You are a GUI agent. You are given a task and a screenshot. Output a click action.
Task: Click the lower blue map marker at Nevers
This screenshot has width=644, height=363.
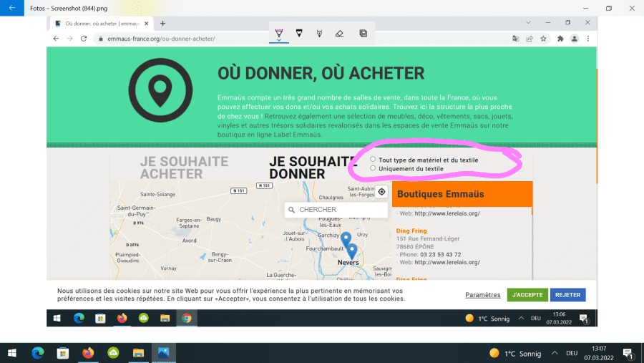point(352,251)
